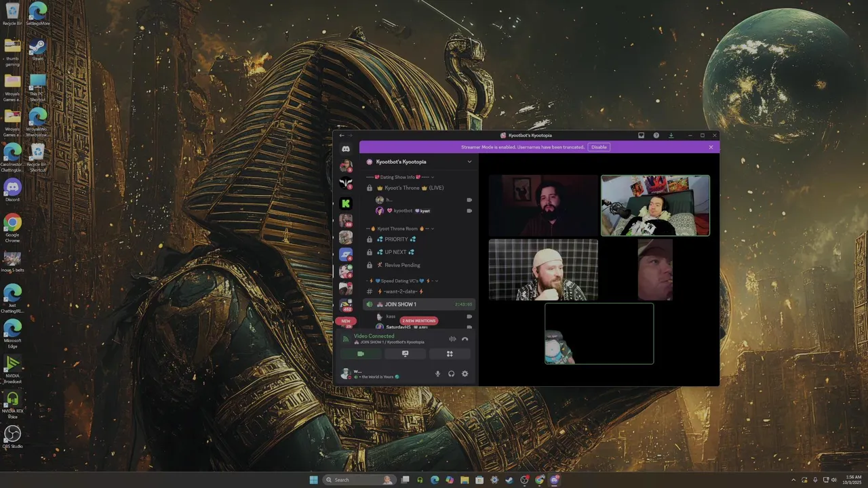Mute the microphone
The image size is (868, 488).
click(x=437, y=373)
